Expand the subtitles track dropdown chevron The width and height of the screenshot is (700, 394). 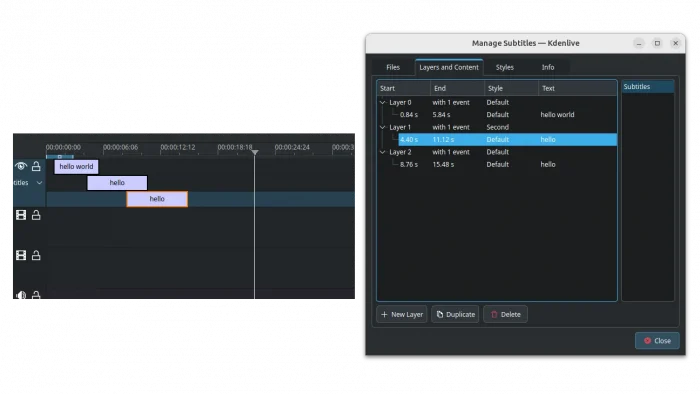pos(39,182)
